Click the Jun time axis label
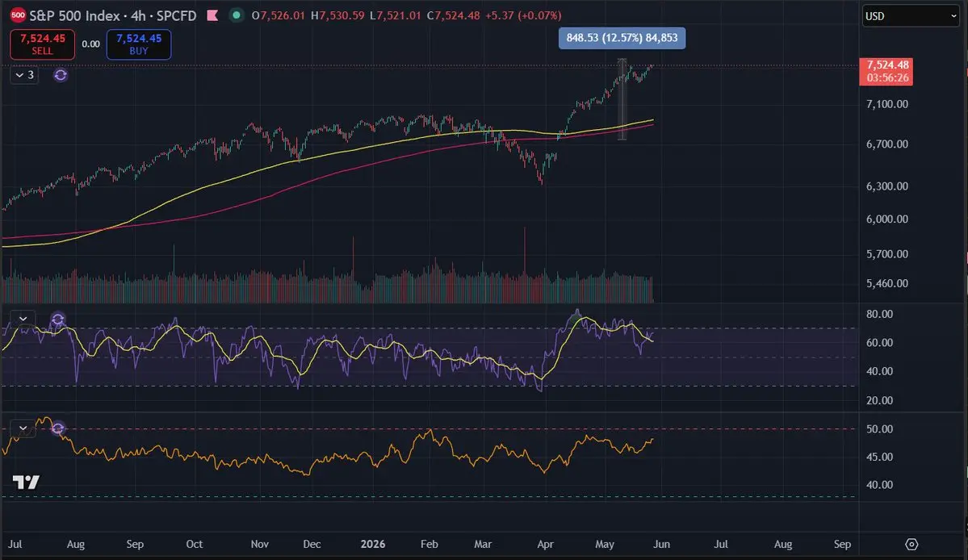The width and height of the screenshot is (968, 560). click(x=662, y=544)
